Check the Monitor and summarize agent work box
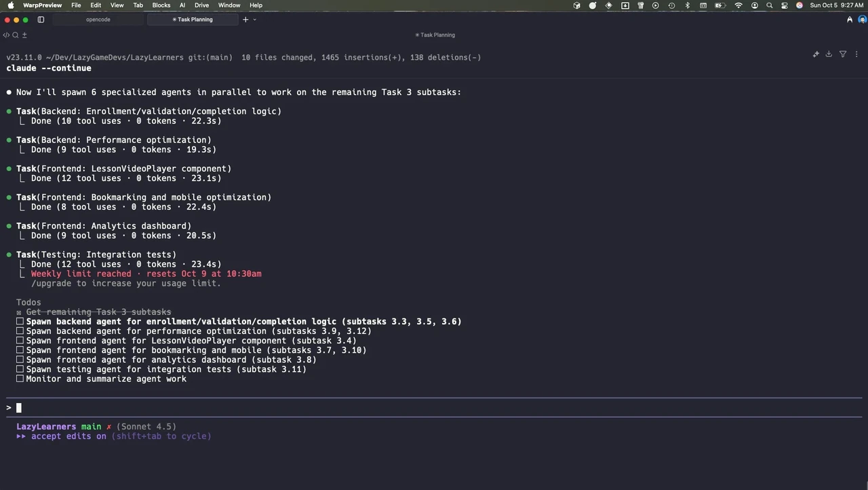Screen dimensions: 868x490 coord(20,379)
